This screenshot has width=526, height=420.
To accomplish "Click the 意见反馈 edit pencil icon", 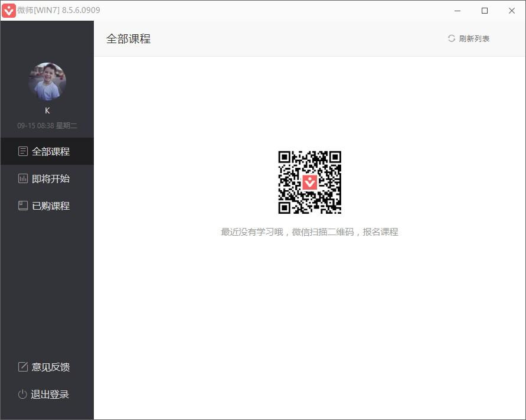I will point(23,367).
